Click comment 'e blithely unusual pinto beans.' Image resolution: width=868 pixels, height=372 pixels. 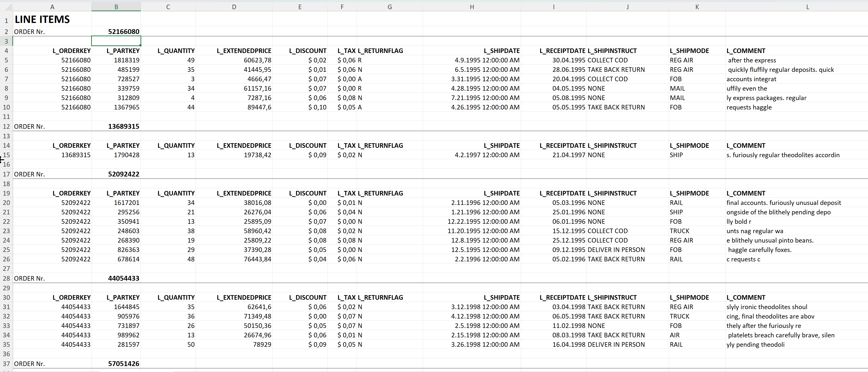coord(770,241)
